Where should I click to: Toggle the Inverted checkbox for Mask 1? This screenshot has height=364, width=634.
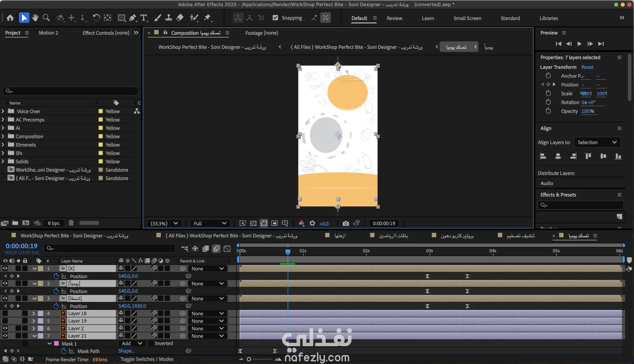151,344
